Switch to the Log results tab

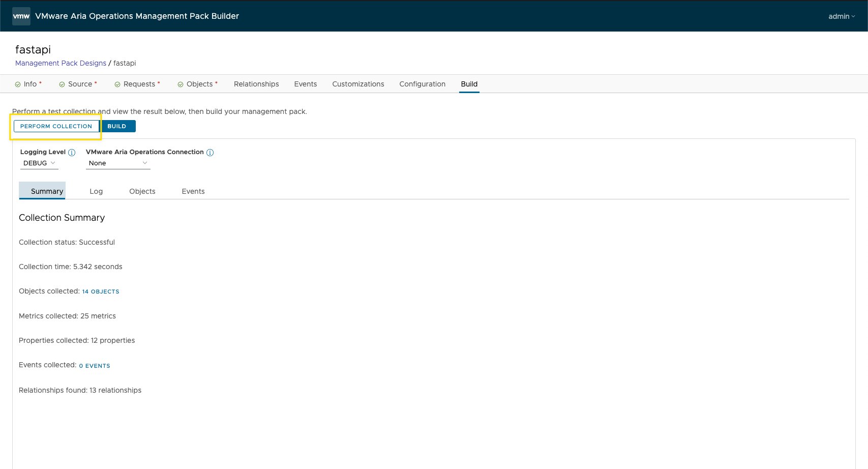[x=96, y=191]
